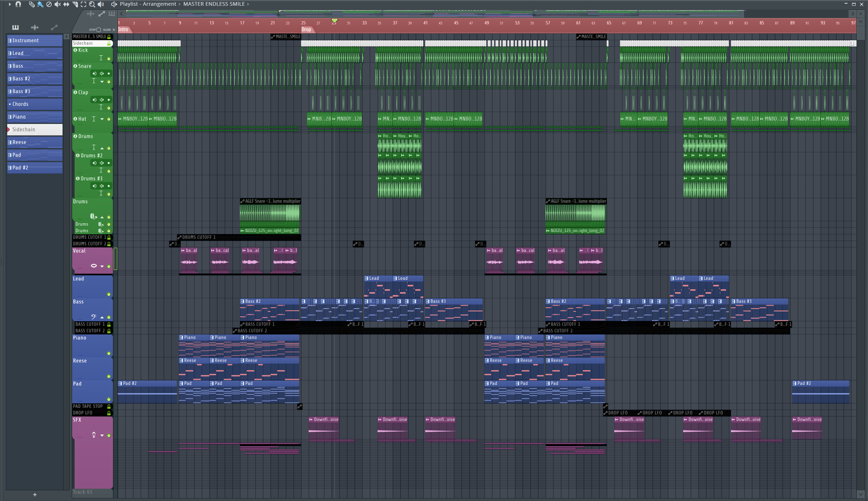Open the MASTER ENDLESS SMILE pattern menu
The image size is (868, 501).
[x=214, y=4]
